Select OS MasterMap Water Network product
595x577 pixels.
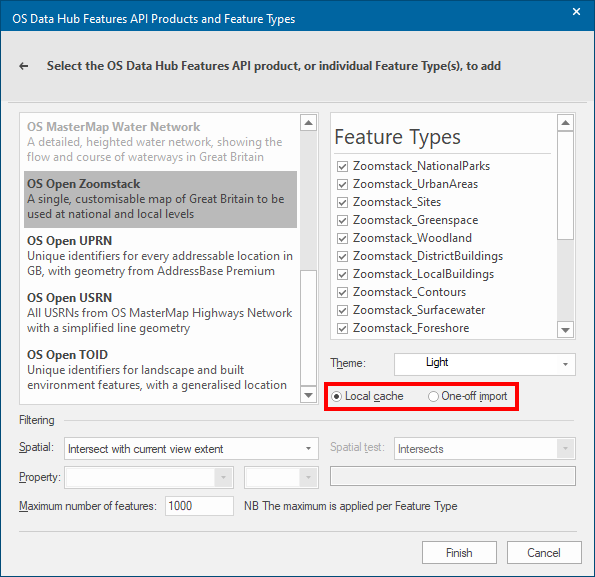(x=161, y=141)
